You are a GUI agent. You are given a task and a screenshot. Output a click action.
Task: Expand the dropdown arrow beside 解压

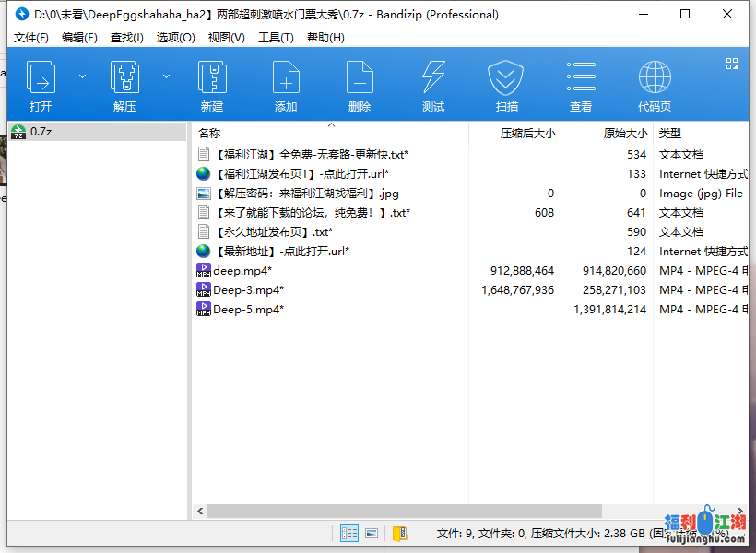167,76
